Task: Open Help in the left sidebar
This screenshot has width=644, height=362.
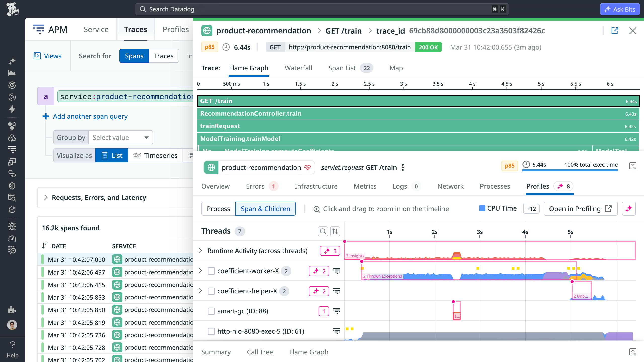Action: 12,349
